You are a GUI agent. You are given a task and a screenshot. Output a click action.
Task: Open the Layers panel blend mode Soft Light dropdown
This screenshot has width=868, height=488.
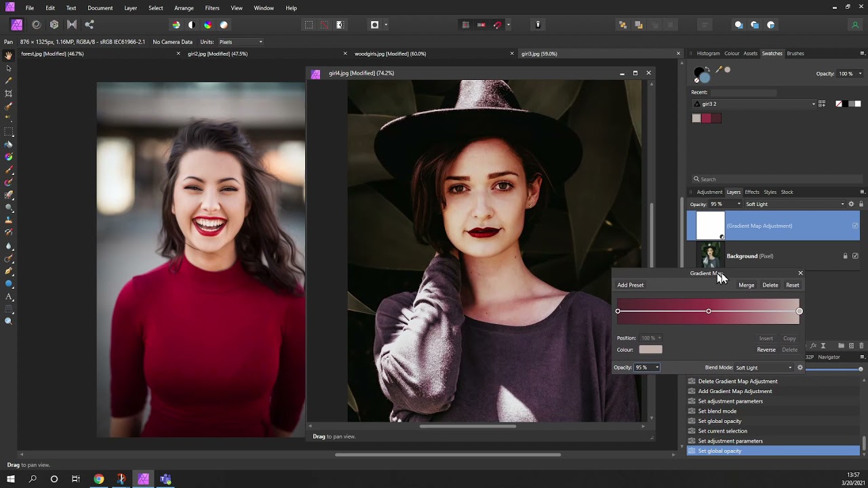(795, 204)
